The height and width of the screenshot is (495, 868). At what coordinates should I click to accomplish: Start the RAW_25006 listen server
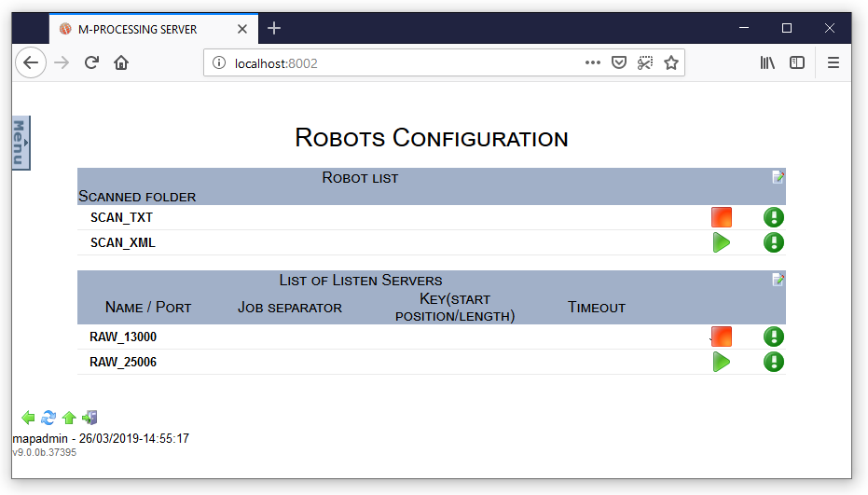point(721,362)
